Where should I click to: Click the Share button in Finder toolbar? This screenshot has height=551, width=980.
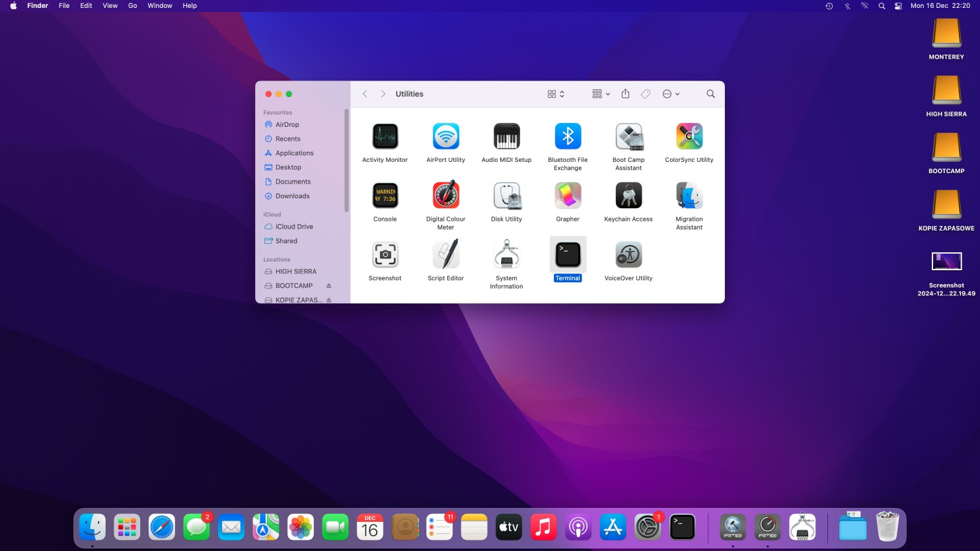pyautogui.click(x=625, y=94)
